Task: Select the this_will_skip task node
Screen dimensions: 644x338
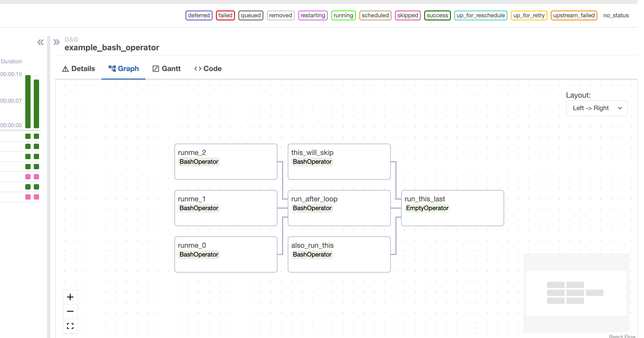Action: pos(339,162)
